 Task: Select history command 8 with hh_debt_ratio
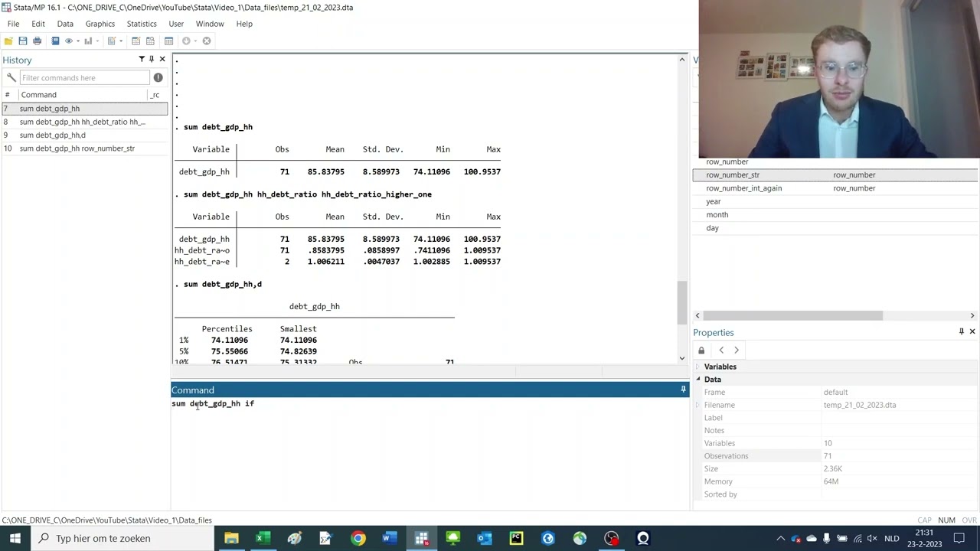click(x=84, y=122)
